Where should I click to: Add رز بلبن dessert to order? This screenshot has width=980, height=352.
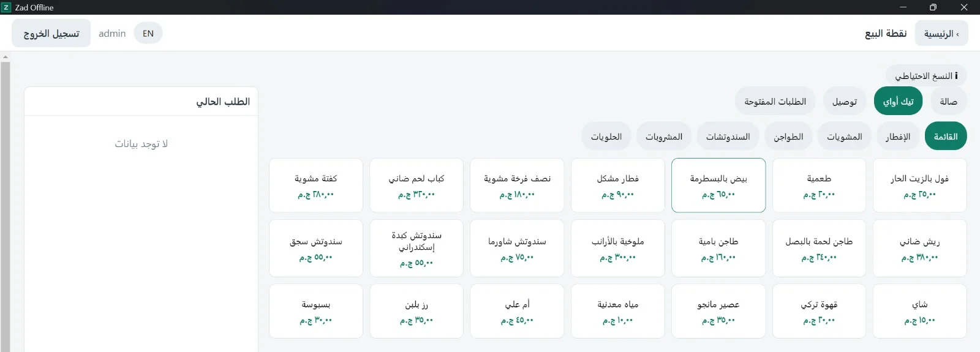point(417,311)
